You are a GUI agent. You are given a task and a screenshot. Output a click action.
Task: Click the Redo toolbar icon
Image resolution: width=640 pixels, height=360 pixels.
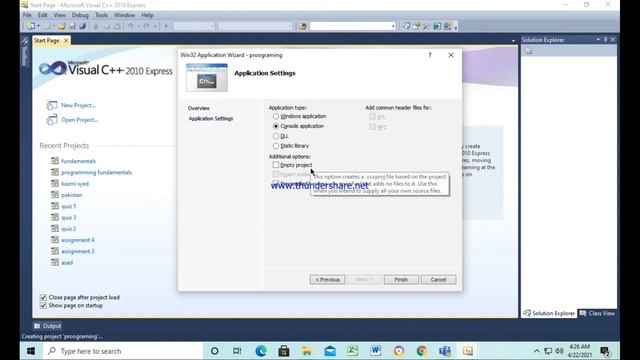pos(146,26)
